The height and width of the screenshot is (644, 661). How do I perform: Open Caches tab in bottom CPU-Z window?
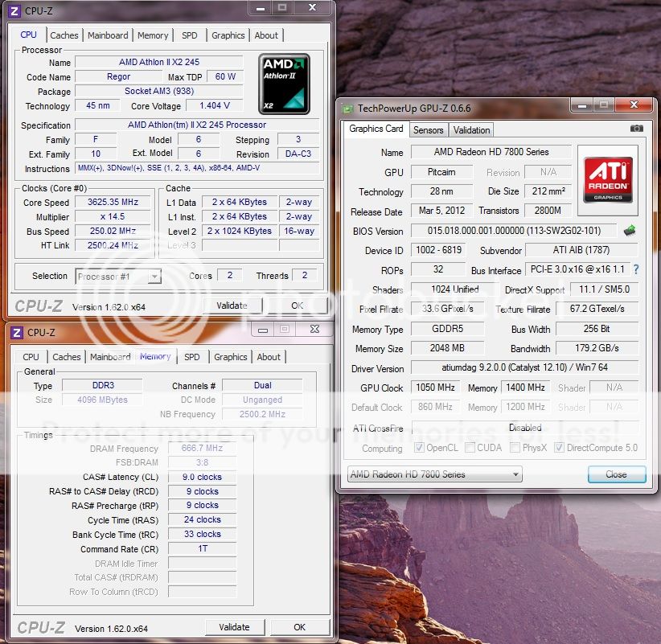click(x=67, y=357)
